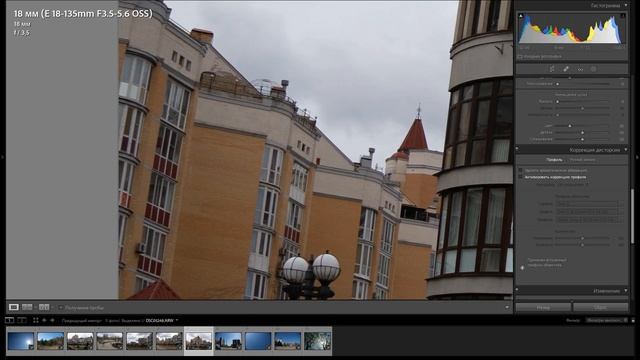Show the hidden left panel group arrow

click(2, 157)
